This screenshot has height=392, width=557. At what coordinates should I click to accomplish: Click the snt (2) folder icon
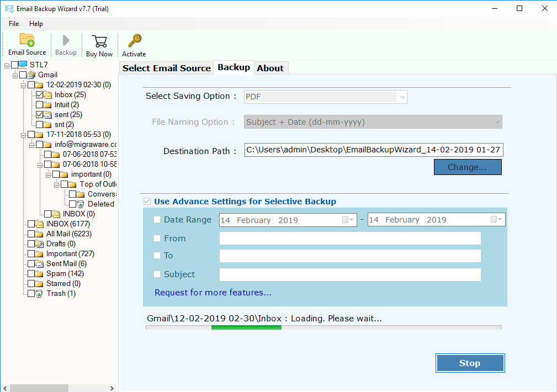point(47,125)
